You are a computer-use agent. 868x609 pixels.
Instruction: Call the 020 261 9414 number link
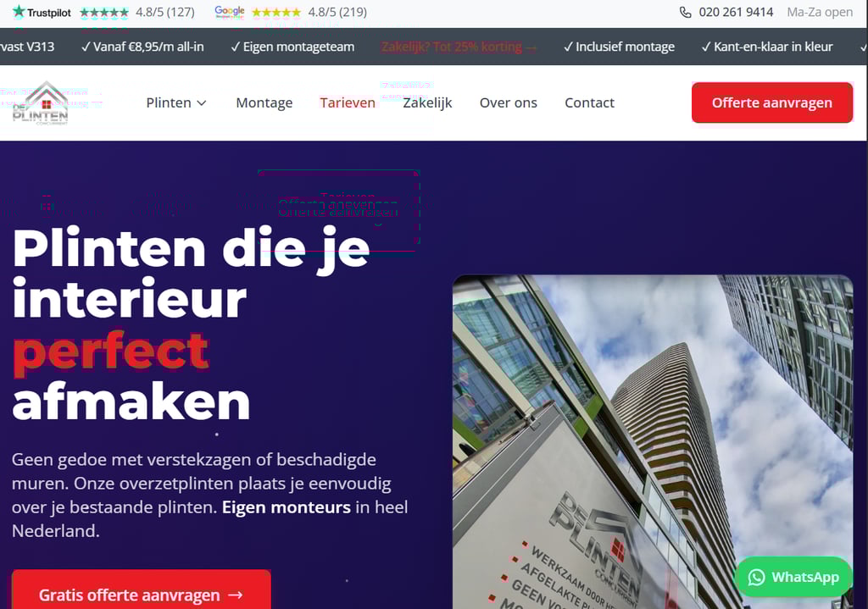(x=736, y=12)
